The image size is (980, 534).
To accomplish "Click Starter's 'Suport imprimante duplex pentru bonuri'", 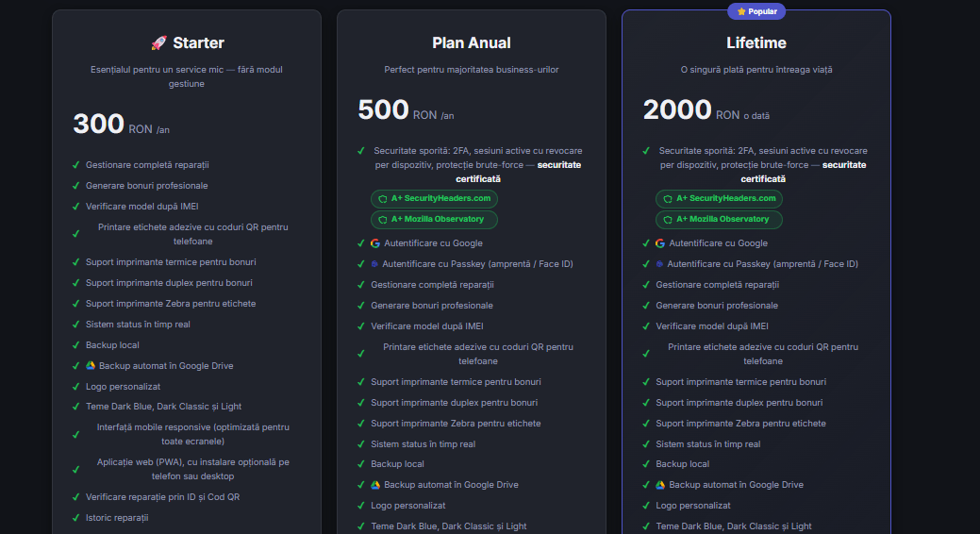I will [x=170, y=283].
